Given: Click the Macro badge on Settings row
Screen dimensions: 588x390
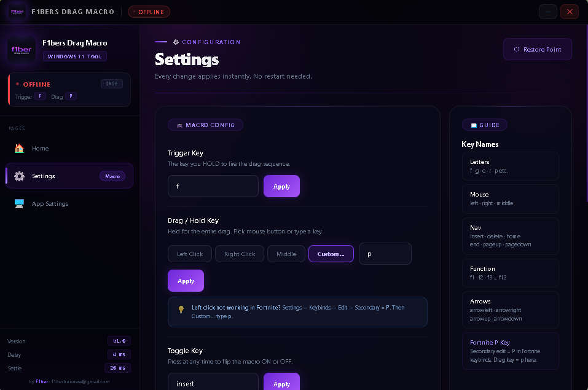Looking at the screenshot, I should click(x=112, y=176).
